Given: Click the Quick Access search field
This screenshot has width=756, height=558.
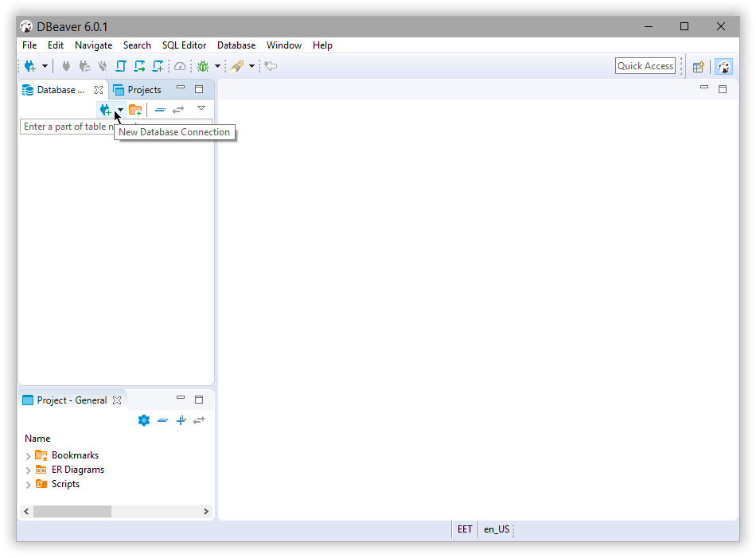Looking at the screenshot, I should coord(645,66).
